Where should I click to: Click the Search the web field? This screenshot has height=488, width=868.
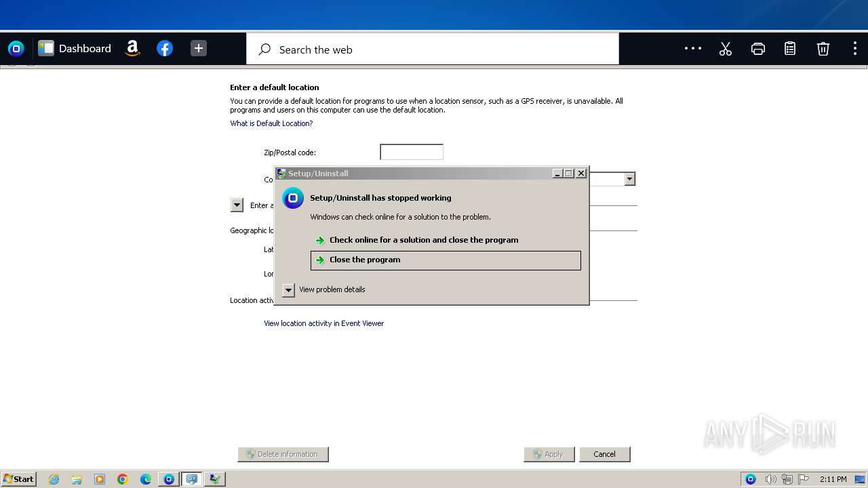[433, 49]
